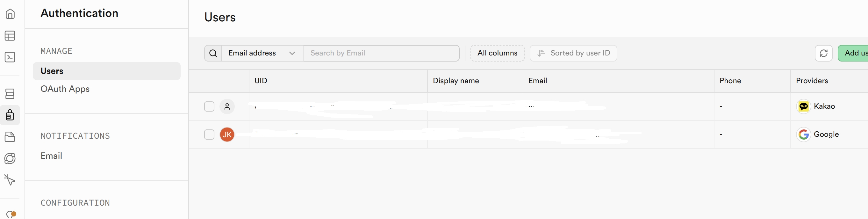Check the Kakao user row checkbox
Screen dimensions: 868x219
[x=209, y=107]
